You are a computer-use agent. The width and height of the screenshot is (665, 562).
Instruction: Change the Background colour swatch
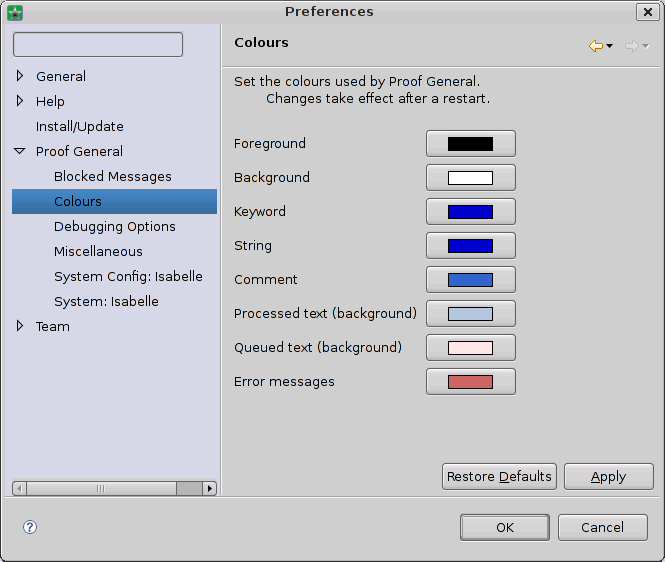471,178
